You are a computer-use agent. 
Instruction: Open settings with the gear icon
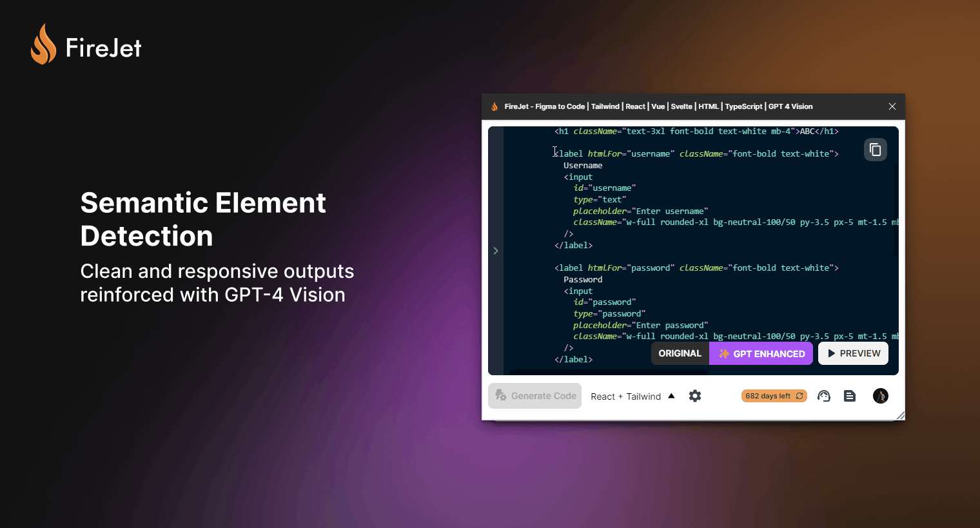694,396
